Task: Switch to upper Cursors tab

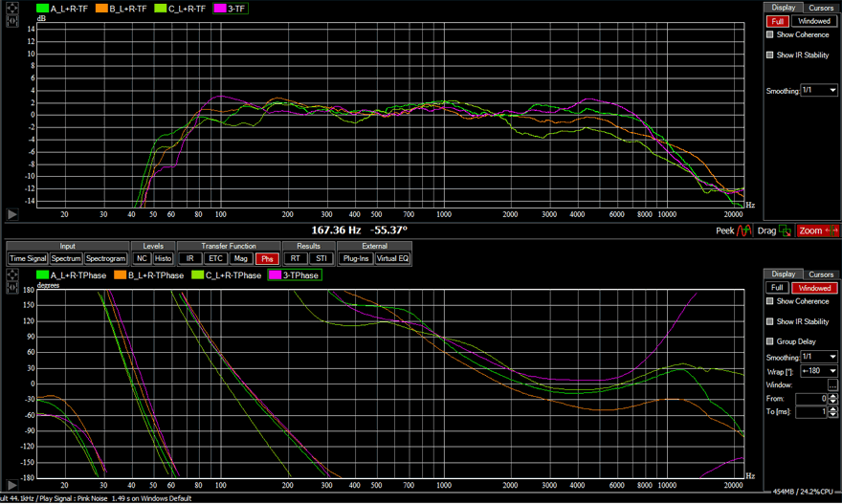Action: point(821,8)
